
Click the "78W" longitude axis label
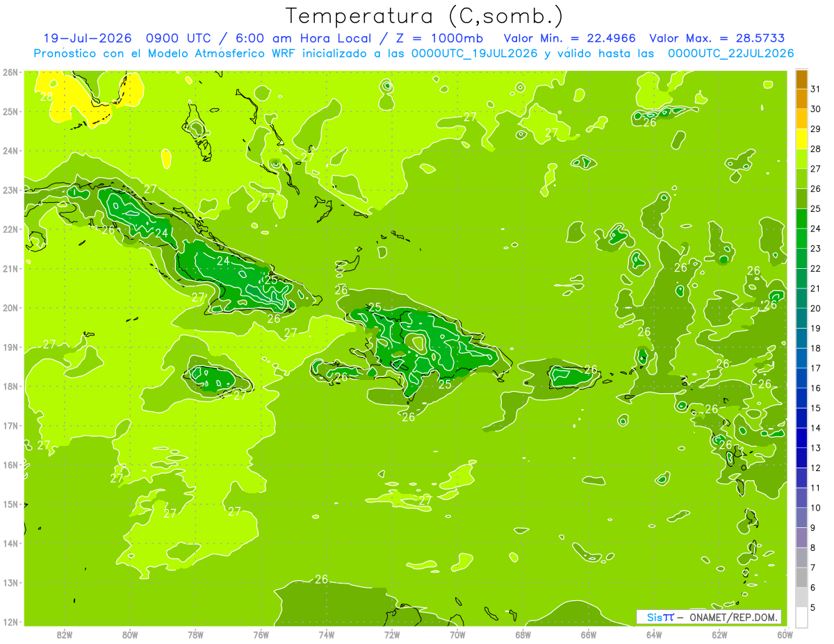tap(195, 634)
